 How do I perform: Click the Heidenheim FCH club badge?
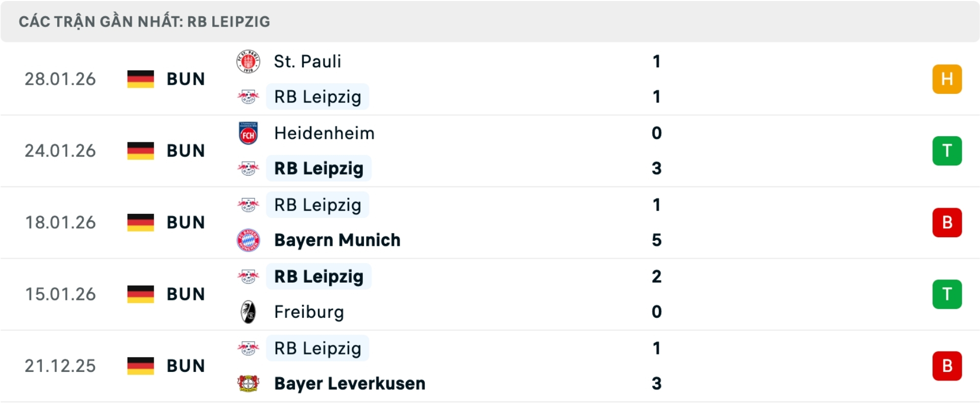(249, 133)
